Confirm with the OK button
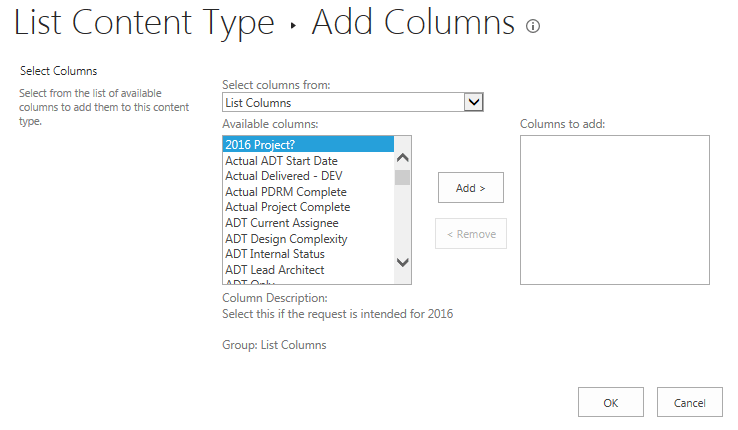This screenshot has height=430, width=738. pos(610,402)
